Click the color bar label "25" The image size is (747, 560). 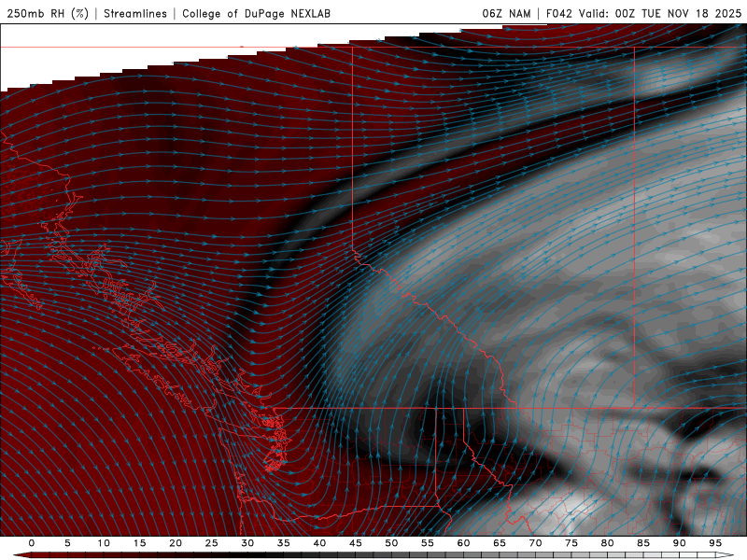[212, 543]
